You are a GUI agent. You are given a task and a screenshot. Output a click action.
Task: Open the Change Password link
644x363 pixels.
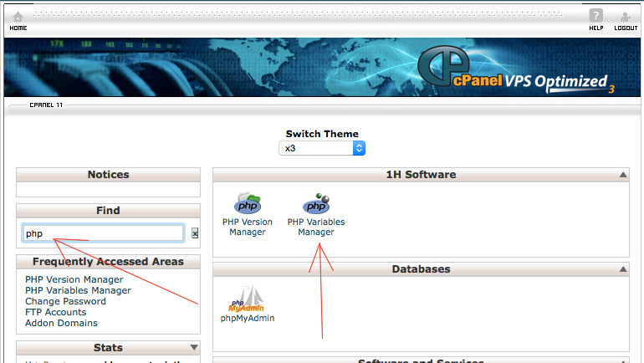click(65, 301)
